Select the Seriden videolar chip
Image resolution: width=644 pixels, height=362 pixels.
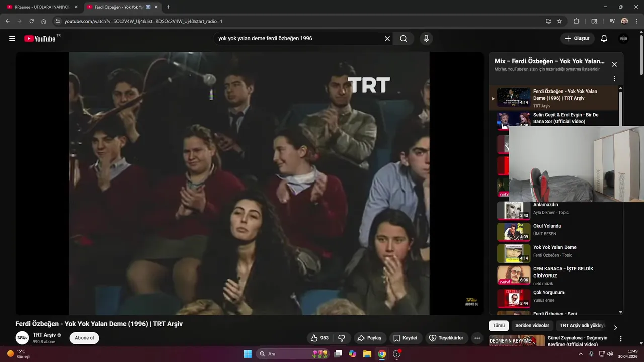tap(532, 326)
